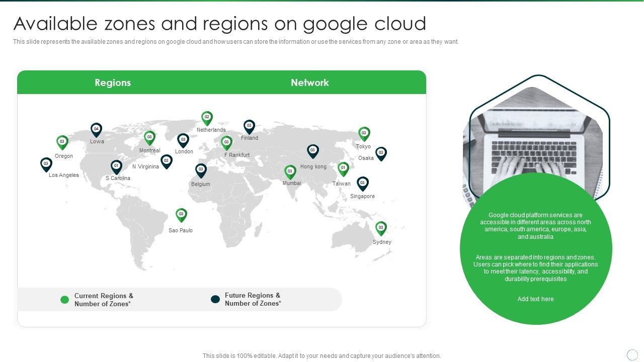Click the Singapore city label
The image size is (644, 362).
pyautogui.click(x=362, y=197)
